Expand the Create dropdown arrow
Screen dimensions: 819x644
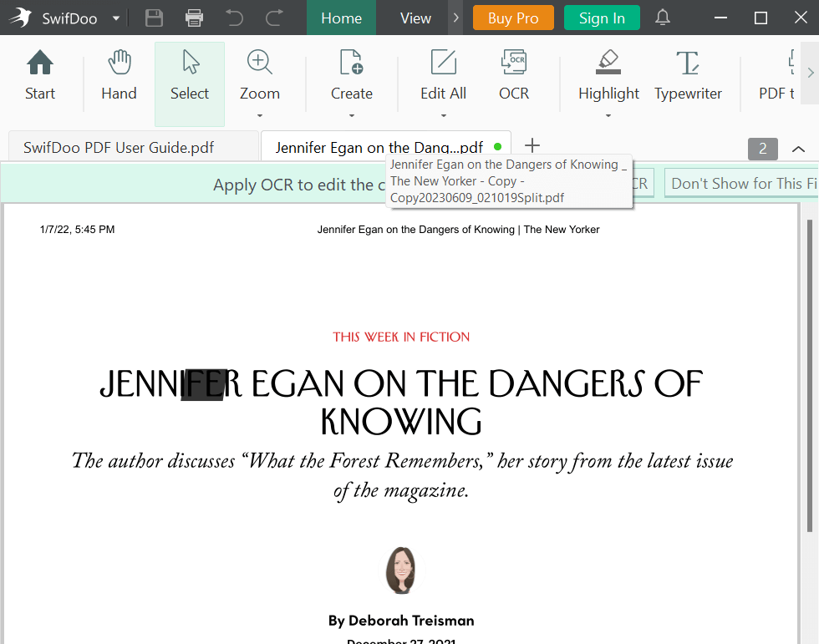pos(352,115)
